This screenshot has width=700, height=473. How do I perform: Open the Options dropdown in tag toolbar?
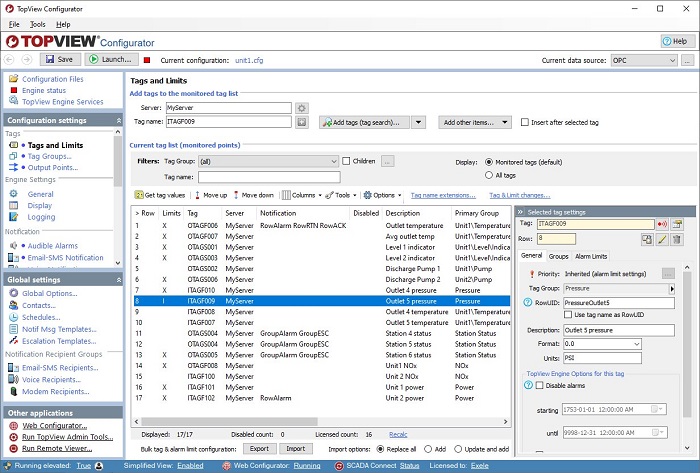tap(383, 195)
